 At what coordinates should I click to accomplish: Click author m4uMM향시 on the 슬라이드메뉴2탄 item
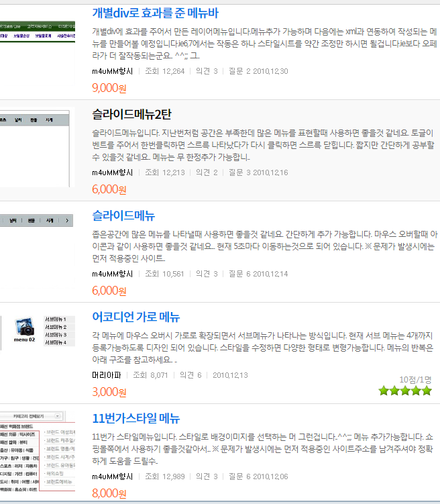(113, 172)
